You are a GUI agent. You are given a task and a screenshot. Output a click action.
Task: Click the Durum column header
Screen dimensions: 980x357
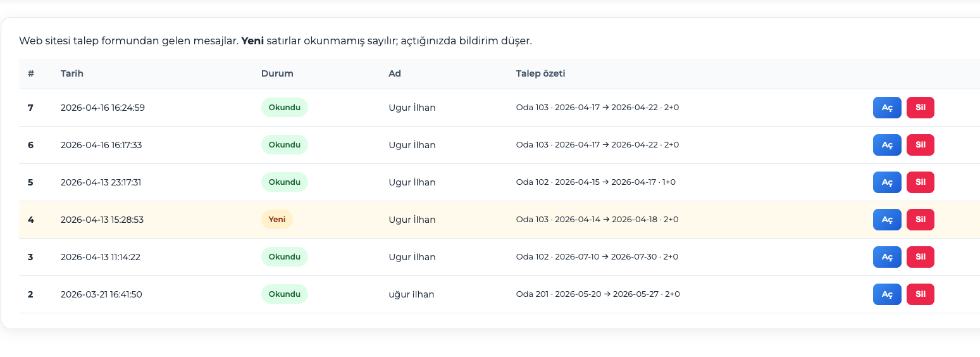(277, 73)
